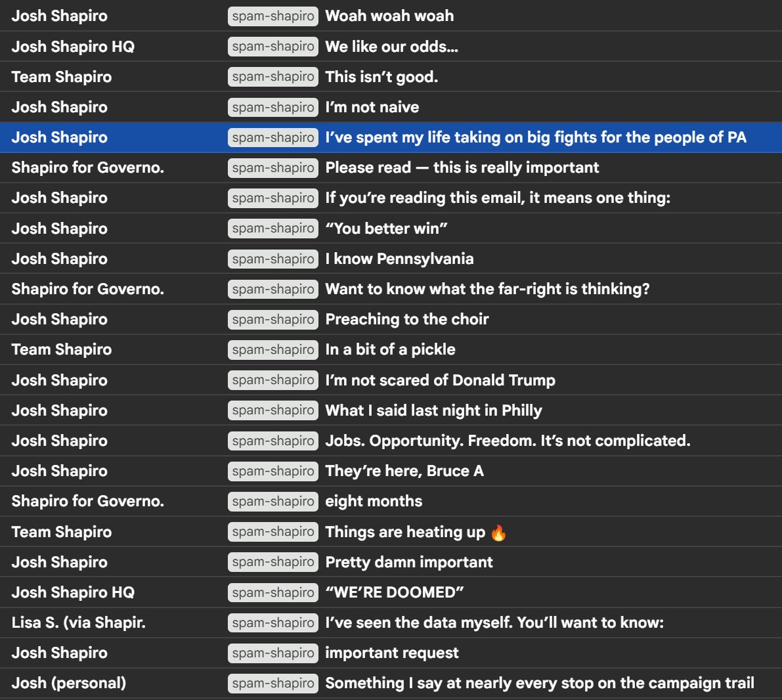Click sender Shapiro for Governo. on "eight months" row
The height and width of the screenshot is (700, 782).
88,501
